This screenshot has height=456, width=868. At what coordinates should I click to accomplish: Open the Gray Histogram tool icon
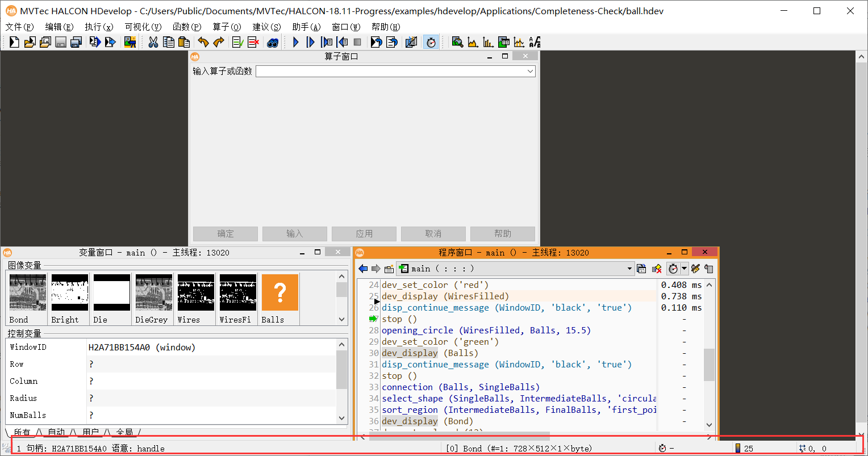[x=473, y=42]
